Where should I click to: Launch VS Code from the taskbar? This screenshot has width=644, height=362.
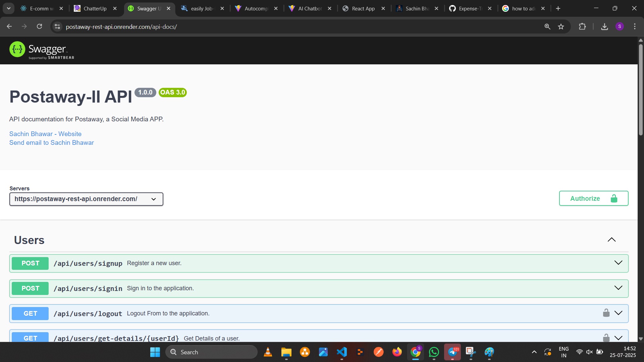click(x=341, y=352)
